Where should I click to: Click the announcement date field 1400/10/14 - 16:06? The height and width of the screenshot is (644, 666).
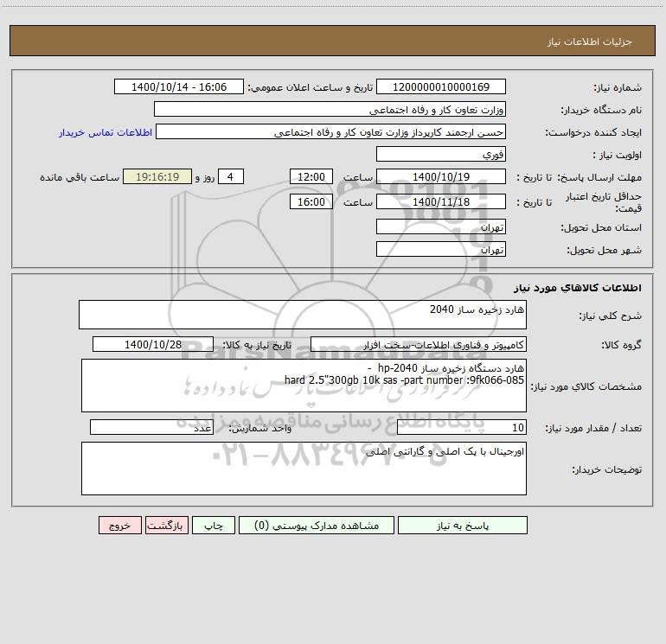pos(179,86)
